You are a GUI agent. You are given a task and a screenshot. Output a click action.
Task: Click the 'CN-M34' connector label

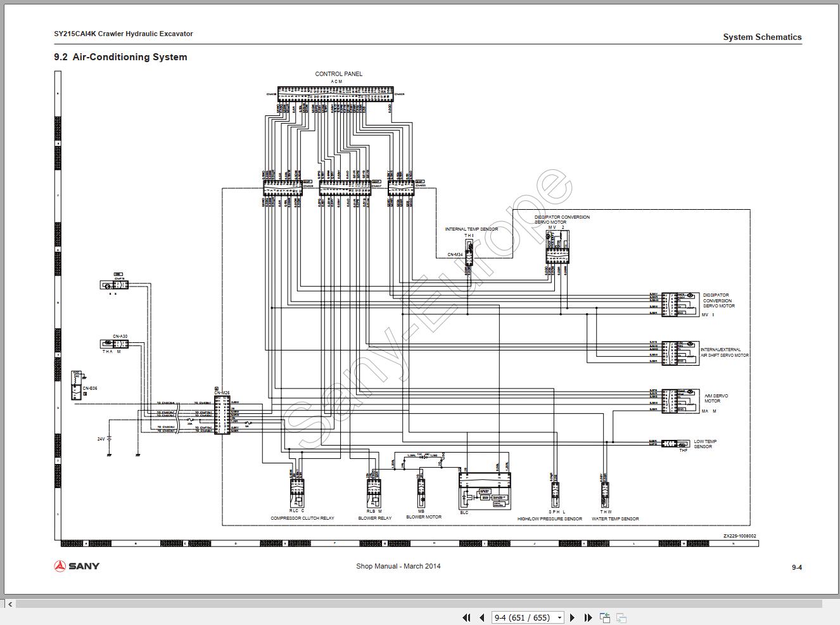pyautogui.click(x=455, y=255)
